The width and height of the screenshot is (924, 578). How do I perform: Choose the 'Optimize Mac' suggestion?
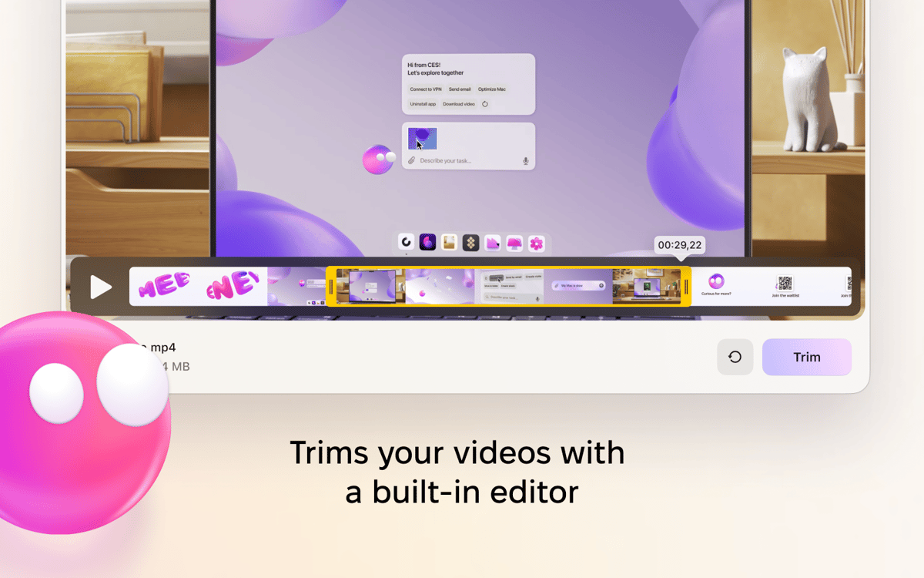[x=492, y=89]
